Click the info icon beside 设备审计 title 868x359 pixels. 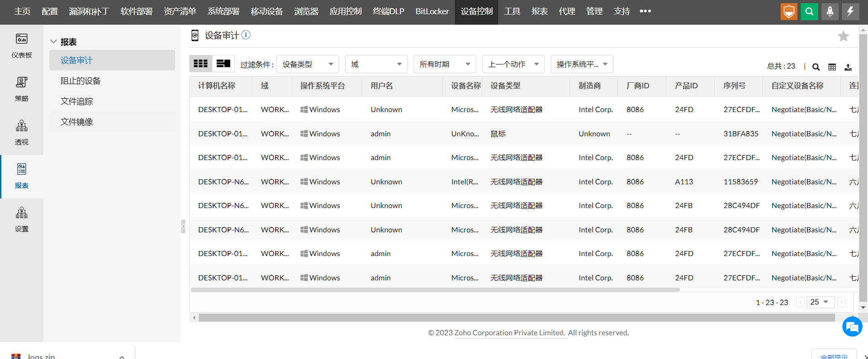(x=246, y=35)
